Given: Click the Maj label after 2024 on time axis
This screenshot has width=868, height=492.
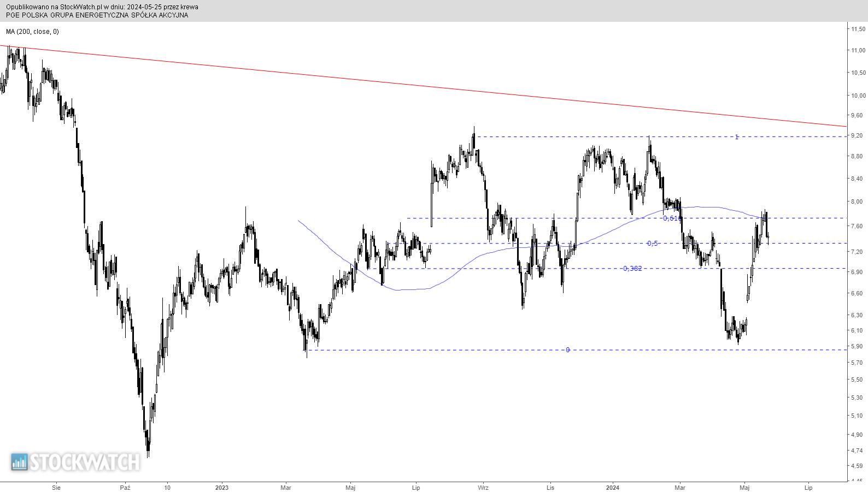Looking at the screenshot, I should pyautogui.click(x=744, y=488).
